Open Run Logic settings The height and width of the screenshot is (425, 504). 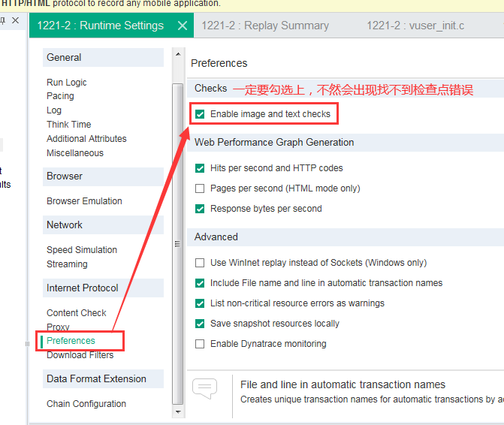67,83
